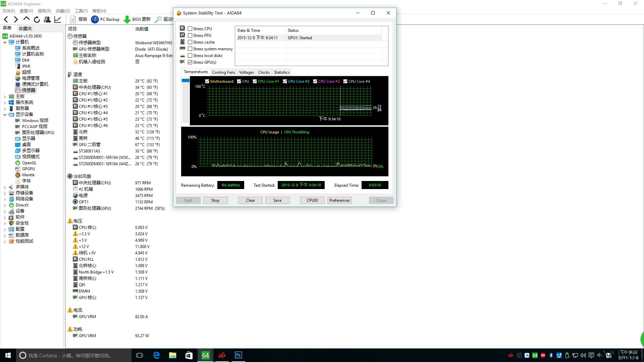
Task: Click the refresh icon in AIDA64 toolbar
Action: click(x=37, y=19)
